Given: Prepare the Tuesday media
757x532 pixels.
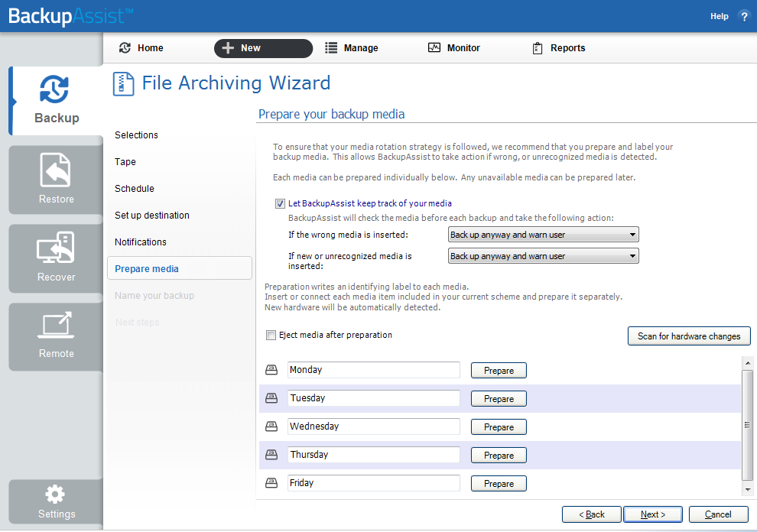Looking at the screenshot, I should pyautogui.click(x=499, y=399).
